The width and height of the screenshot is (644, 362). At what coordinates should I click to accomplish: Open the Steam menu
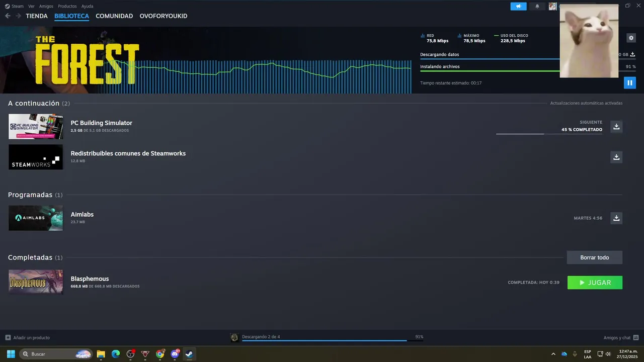(x=18, y=6)
